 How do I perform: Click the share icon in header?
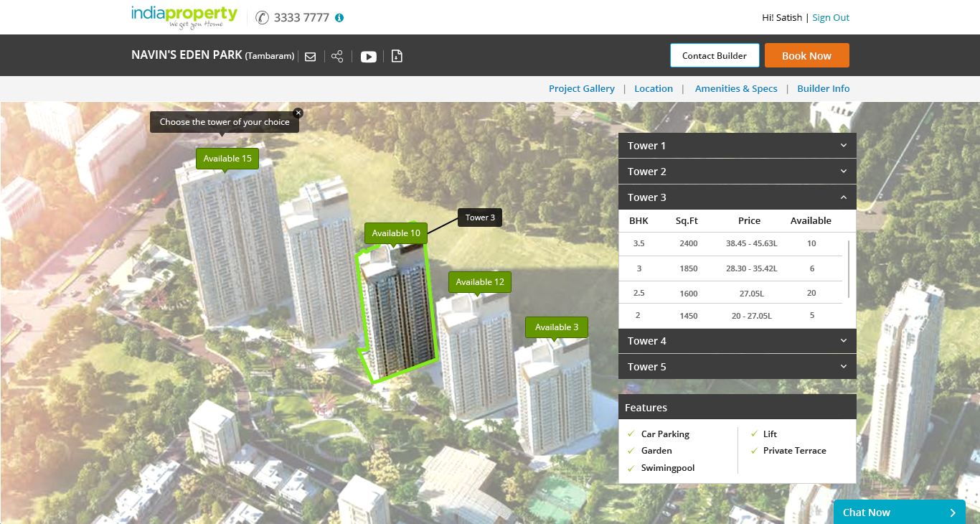pos(337,56)
